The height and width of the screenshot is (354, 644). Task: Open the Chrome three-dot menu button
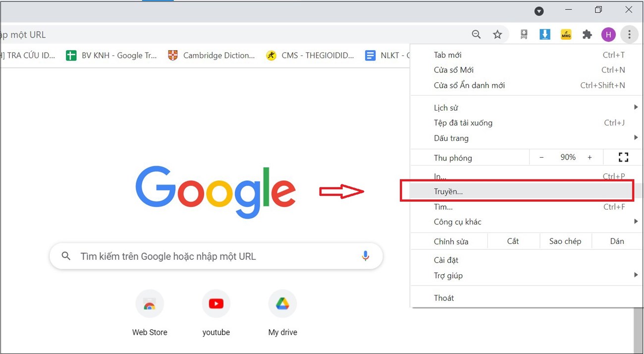(x=629, y=35)
